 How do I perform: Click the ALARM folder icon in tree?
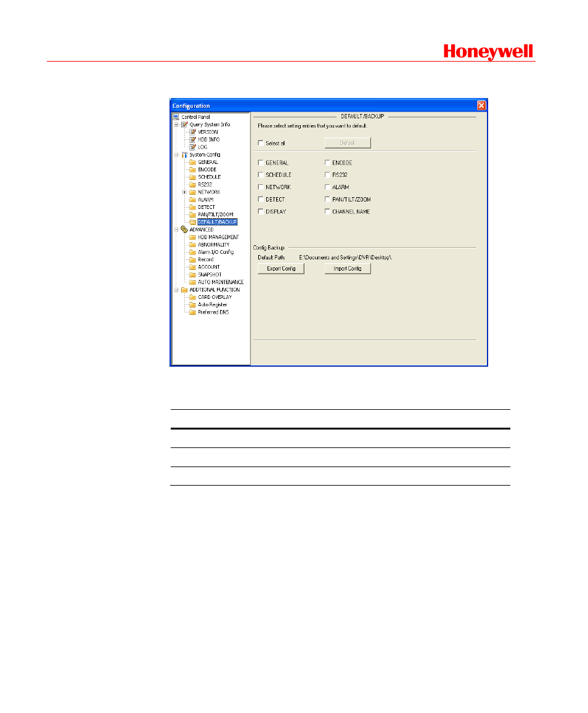pos(193,200)
